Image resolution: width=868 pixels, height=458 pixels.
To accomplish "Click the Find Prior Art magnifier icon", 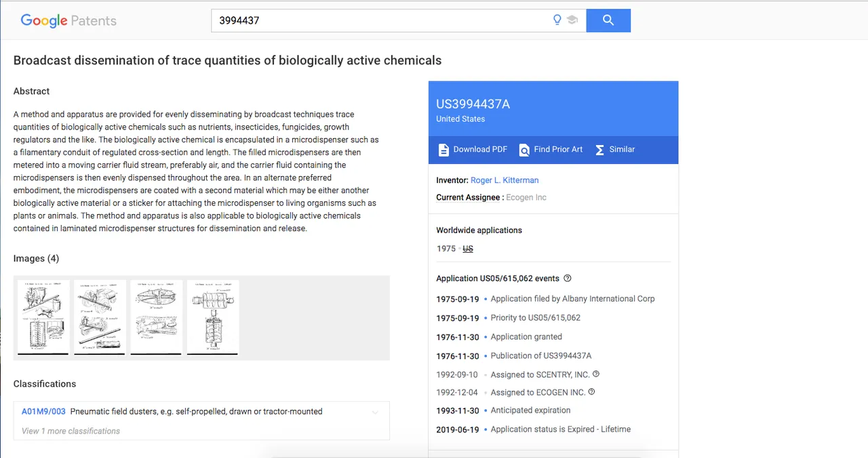I will (x=524, y=150).
